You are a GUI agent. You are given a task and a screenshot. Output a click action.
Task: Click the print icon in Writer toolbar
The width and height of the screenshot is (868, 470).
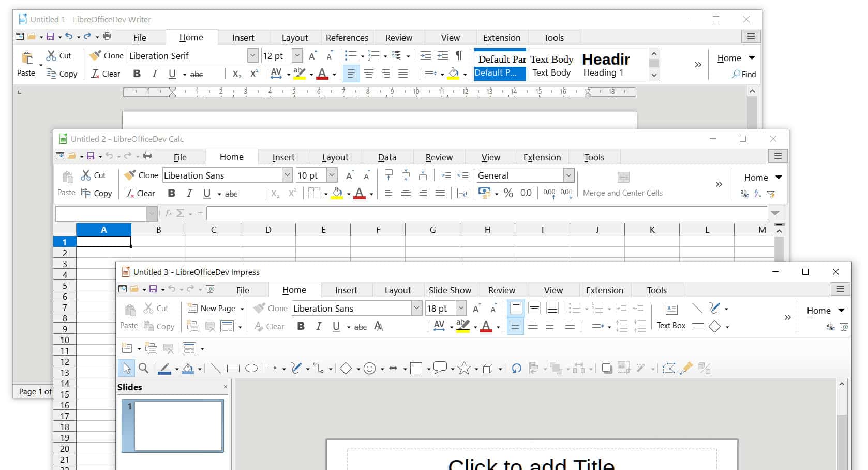tap(107, 36)
